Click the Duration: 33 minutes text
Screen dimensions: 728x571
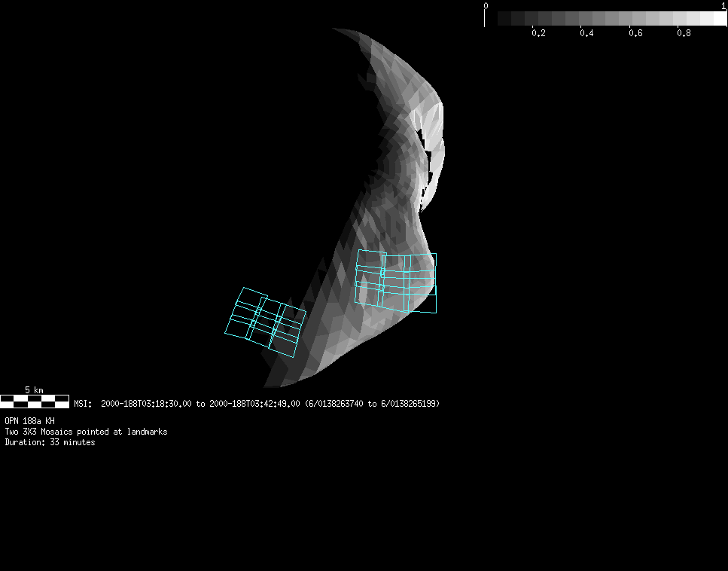pyautogui.click(x=50, y=442)
